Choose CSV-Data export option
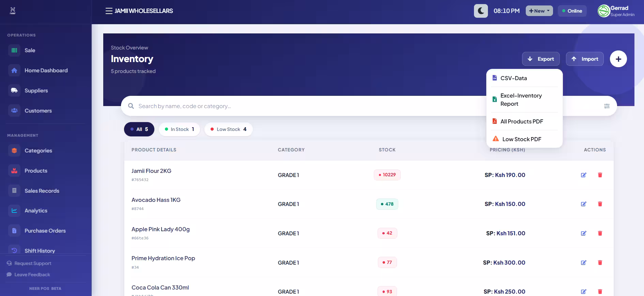644x296 pixels. click(x=524, y=78)
